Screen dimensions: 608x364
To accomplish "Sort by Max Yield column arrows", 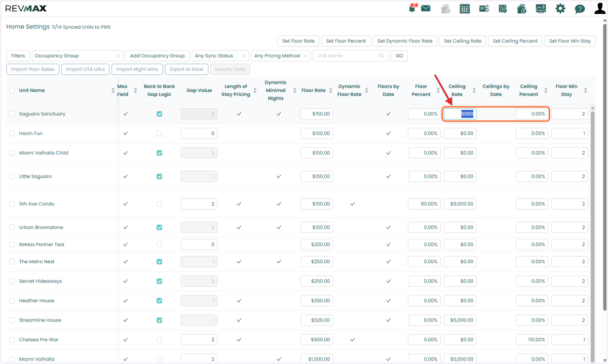I will 135,91.
